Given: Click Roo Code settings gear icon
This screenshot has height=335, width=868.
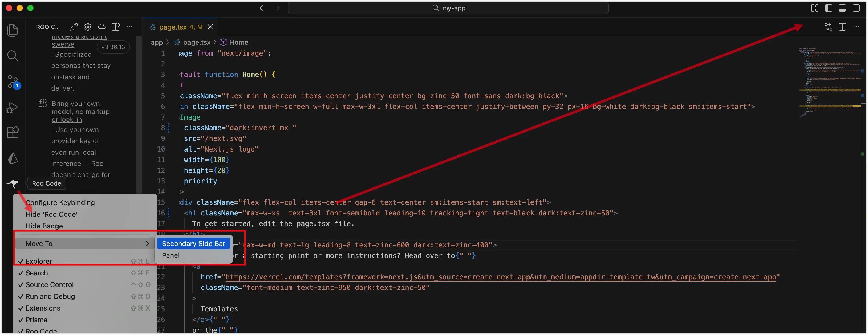Looking at the screenshot, I should click(88, 27).
